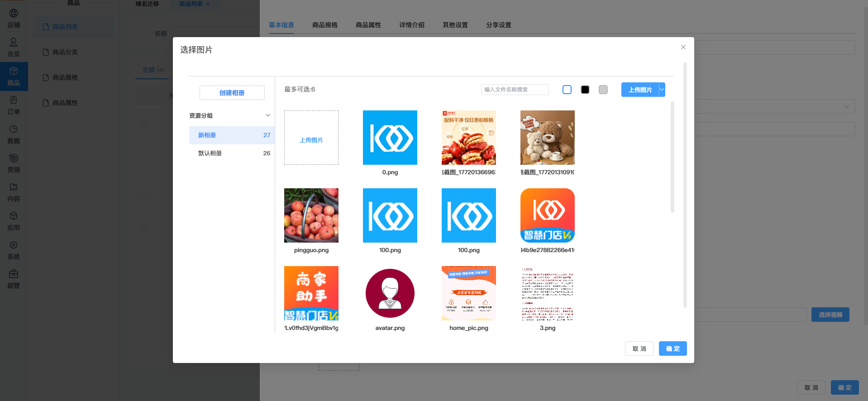Select the avatar.png thumbnail
Screen dimensions: 868x401
click(390, 293)
